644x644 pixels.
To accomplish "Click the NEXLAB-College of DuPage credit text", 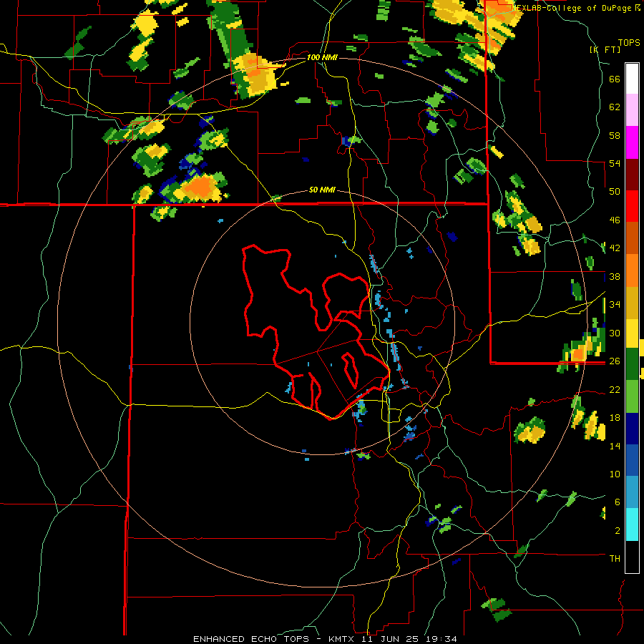I will pyautogui.click(x=572, y=8).
